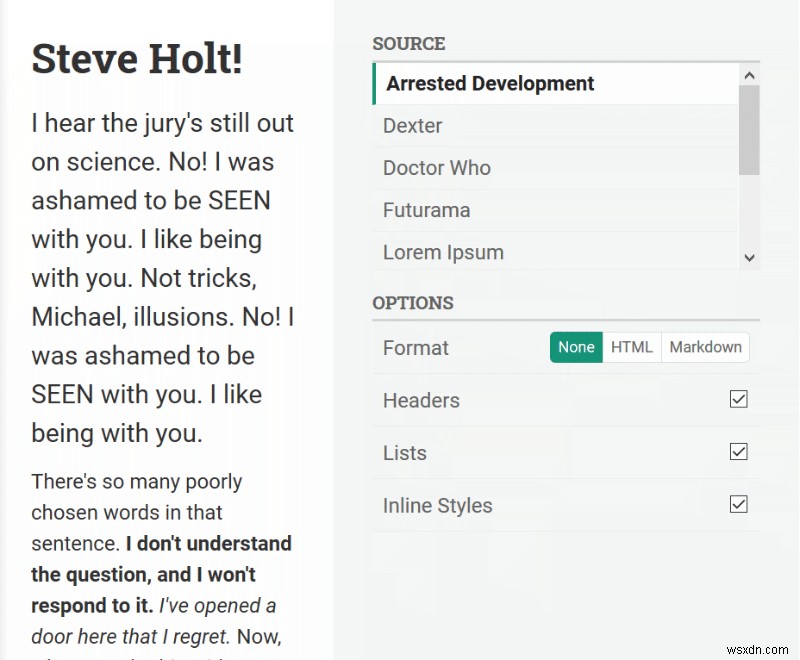The width and height of the screenshot is (800, 660).
Task: Uncheck the Headers option
Action: pyautogui.click(x=738, y=398)
